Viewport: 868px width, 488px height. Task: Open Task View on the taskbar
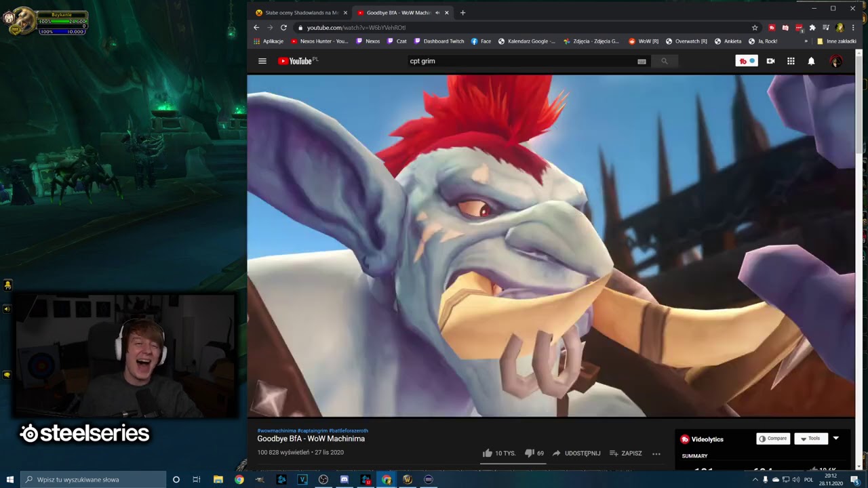tap(196, 479)
